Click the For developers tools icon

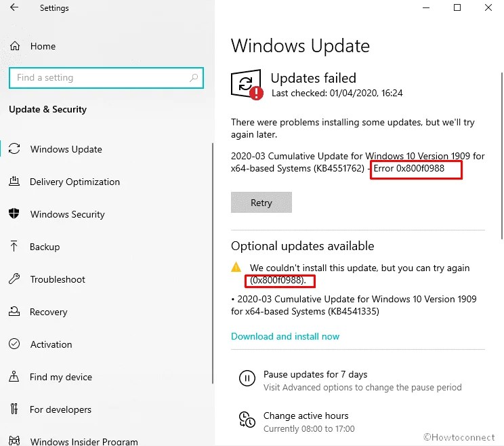coord(14,409)
